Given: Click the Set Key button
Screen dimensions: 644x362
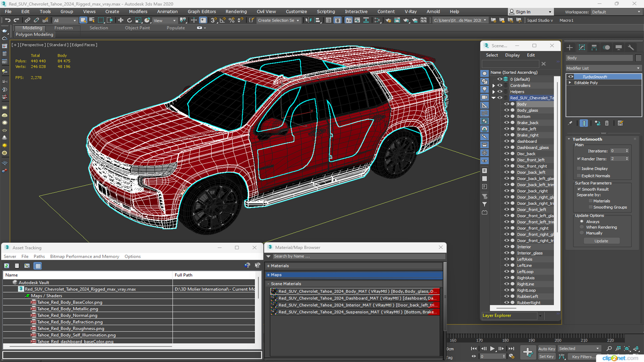Looking at the screenshot, I should coord(546,357).
